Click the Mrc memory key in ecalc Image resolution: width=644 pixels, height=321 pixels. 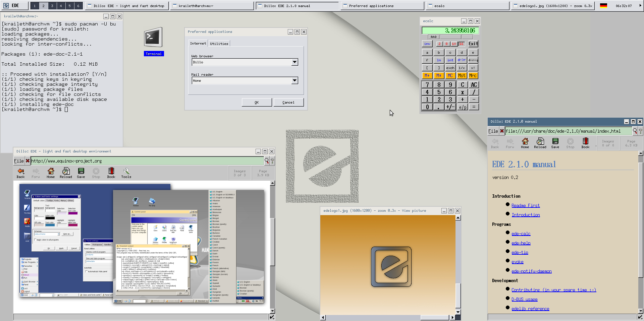pos(473,76)
